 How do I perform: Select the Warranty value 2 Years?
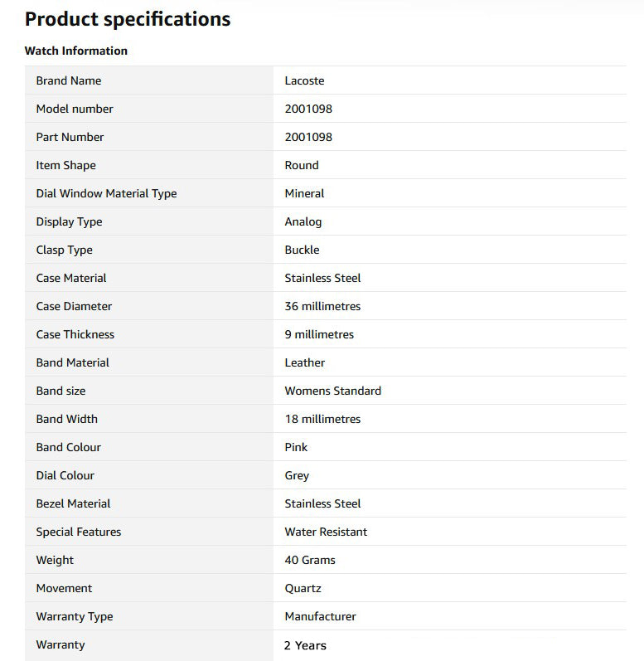coord(305,645)
